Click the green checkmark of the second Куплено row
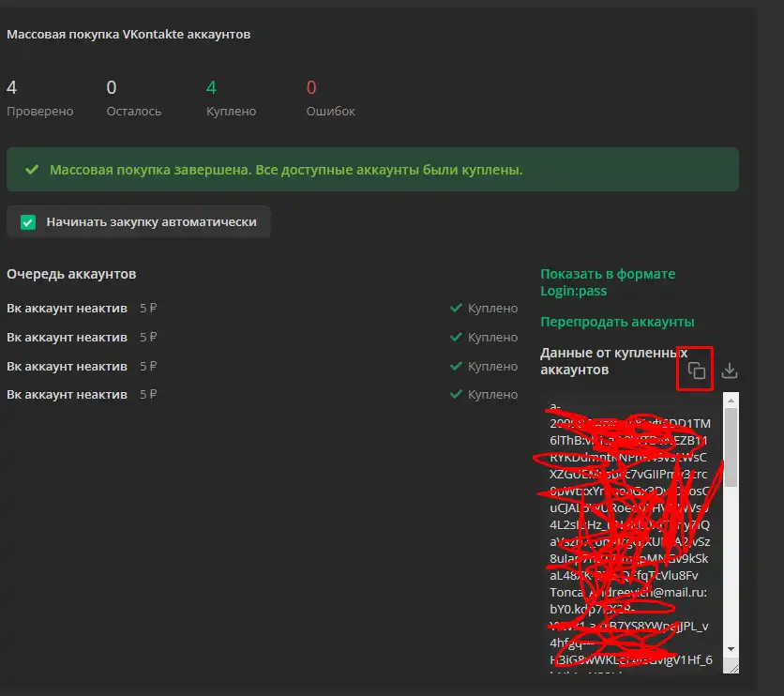 coord(456,337)
